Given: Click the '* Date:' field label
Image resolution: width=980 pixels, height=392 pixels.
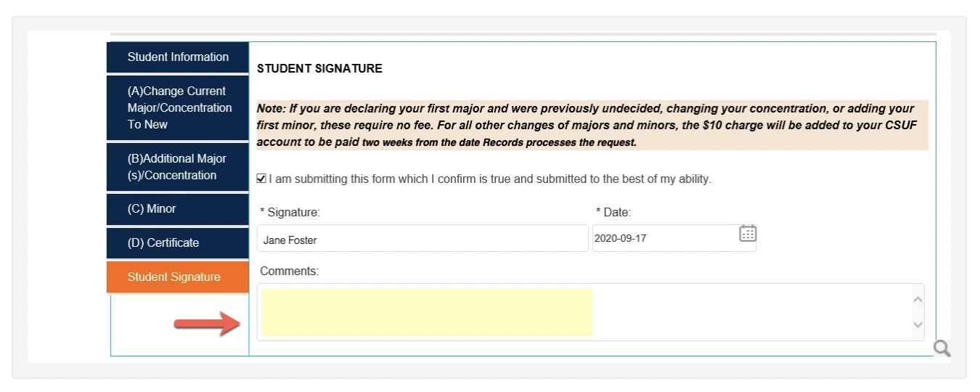Looking at the screenshot, I should (613, 213).
